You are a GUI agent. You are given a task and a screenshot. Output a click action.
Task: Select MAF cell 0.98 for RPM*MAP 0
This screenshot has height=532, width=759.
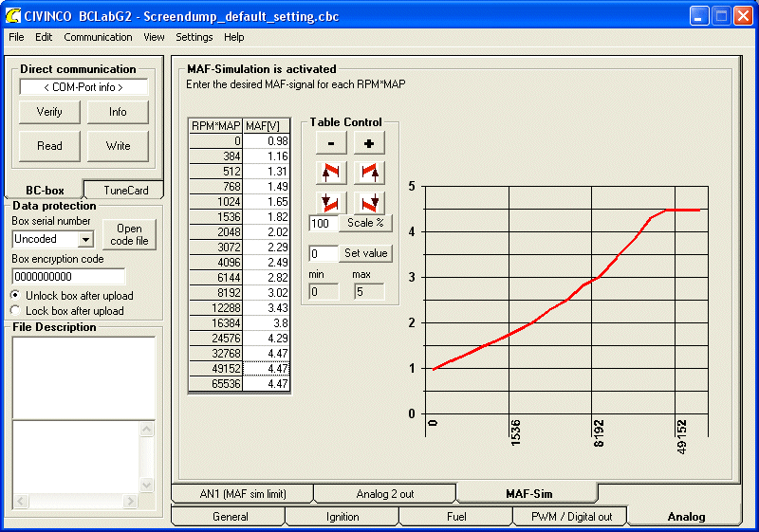pyautogui.click(x=266, y=140)
